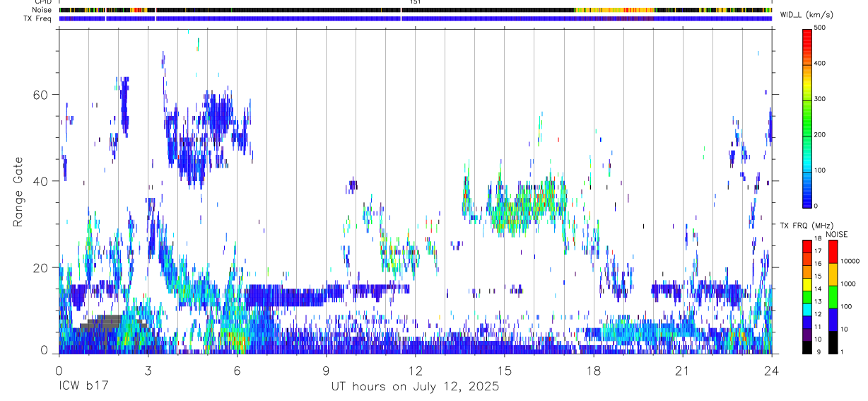Click the spectral width color bar

coord(807,117)
